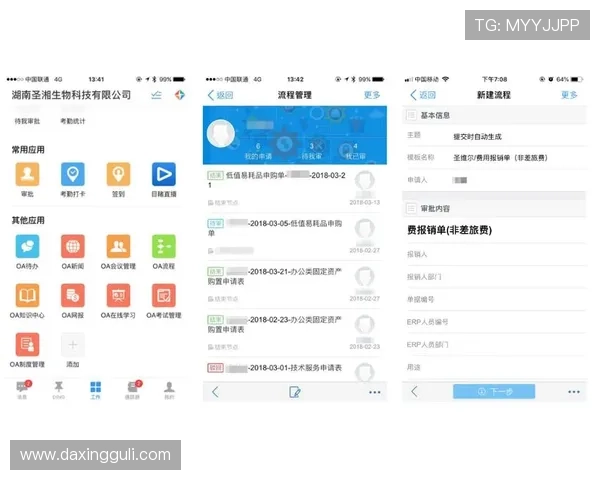Tap the ellipsis in 流程管理 bottom bar

pyautogui.click(x=375, y=392)
